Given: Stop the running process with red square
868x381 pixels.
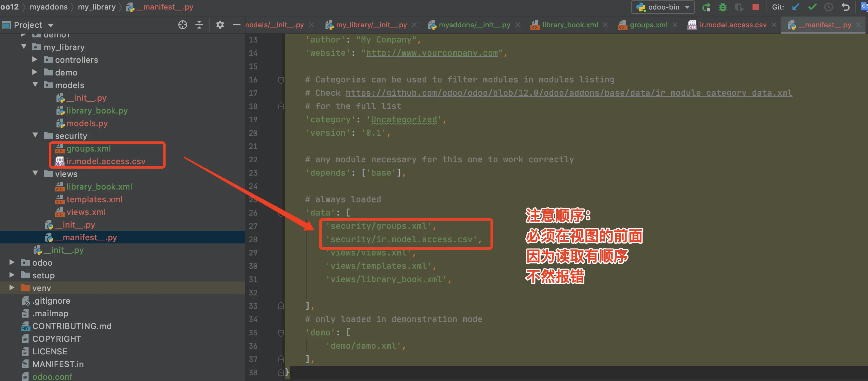Looking at the screenshot, I should pos(755,7).
